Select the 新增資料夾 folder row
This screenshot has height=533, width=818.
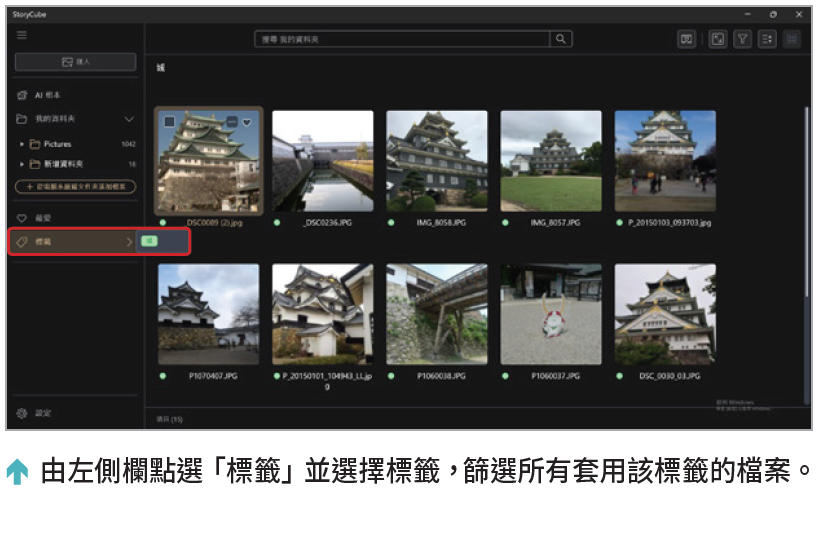(x=76, y=164)
